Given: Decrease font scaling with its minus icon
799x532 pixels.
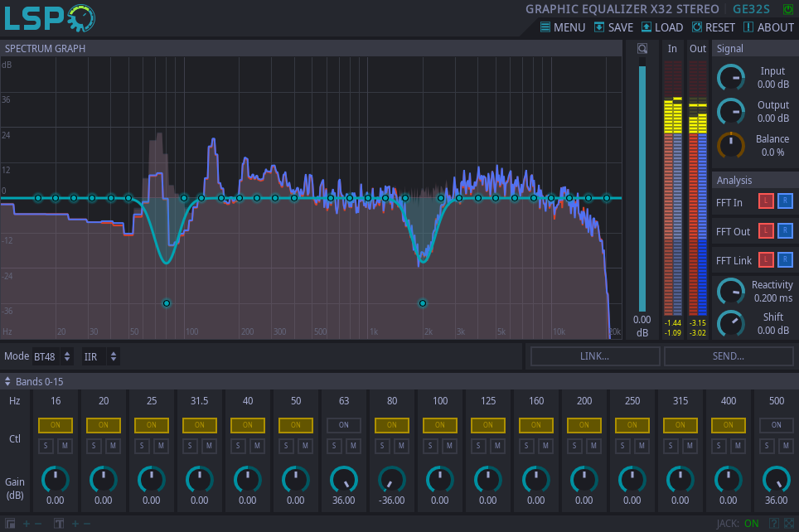Looking at the screenshot, I should [x=87, y=524].
